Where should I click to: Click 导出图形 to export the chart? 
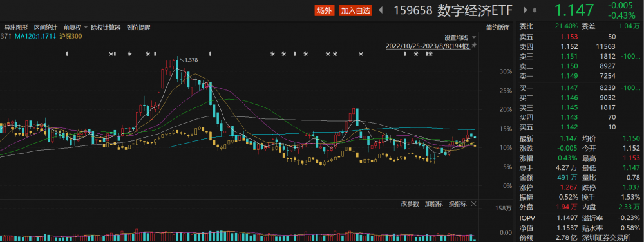click(x=16, y=28)
